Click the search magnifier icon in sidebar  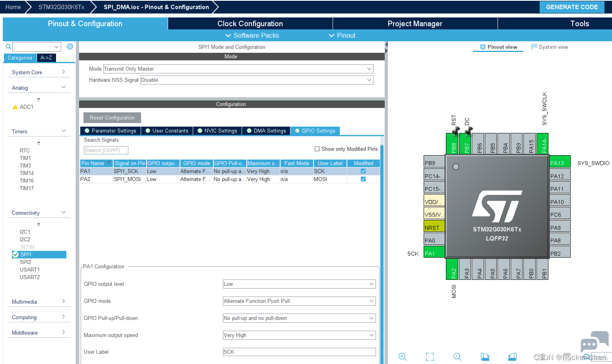(x=8, y=47)
